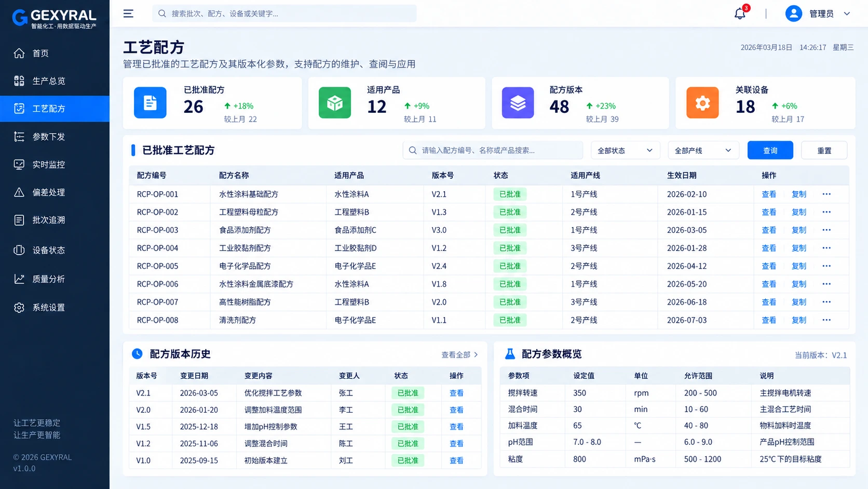Open more actions for RCP-OP-004
The width and height of the screenshot is (868, 489).
click(826, 248)
